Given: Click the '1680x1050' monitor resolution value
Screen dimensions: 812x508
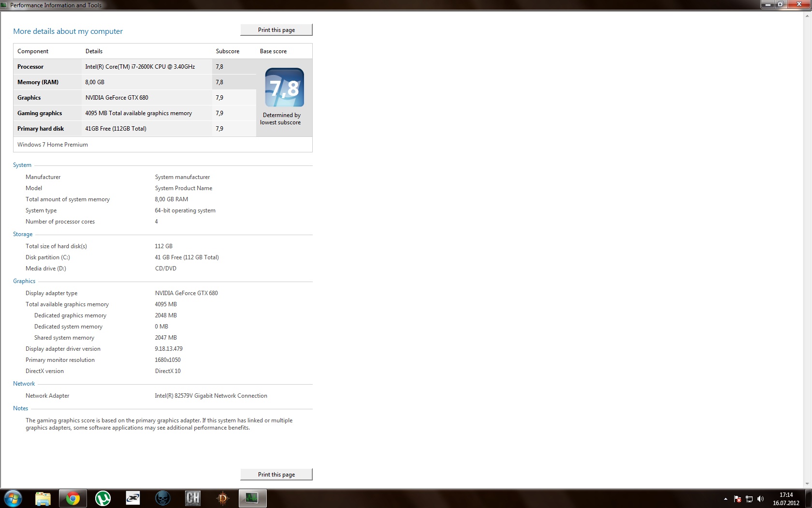Looking at the screenshot, I should coord(168,360).
